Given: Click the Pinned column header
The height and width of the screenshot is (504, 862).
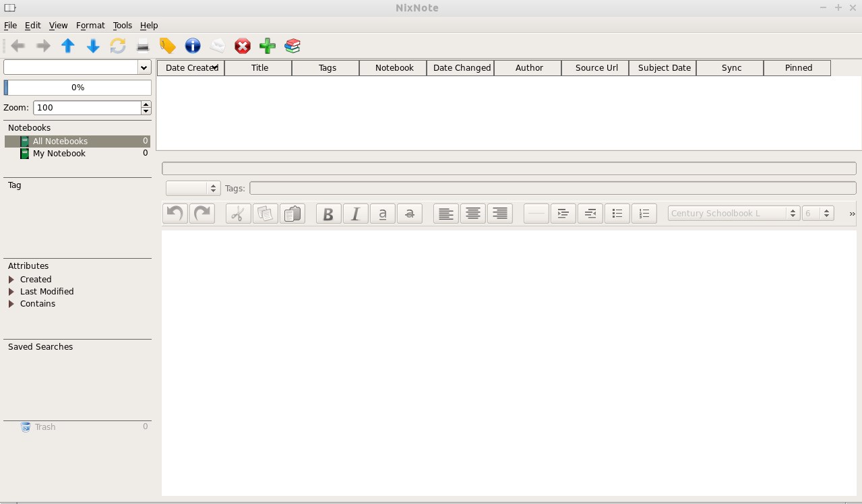Looking at the screenshot, I should pos(797,68).
